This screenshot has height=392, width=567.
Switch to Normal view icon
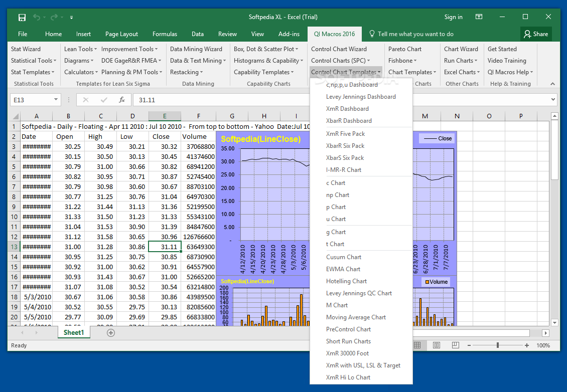tap(417, 345)
